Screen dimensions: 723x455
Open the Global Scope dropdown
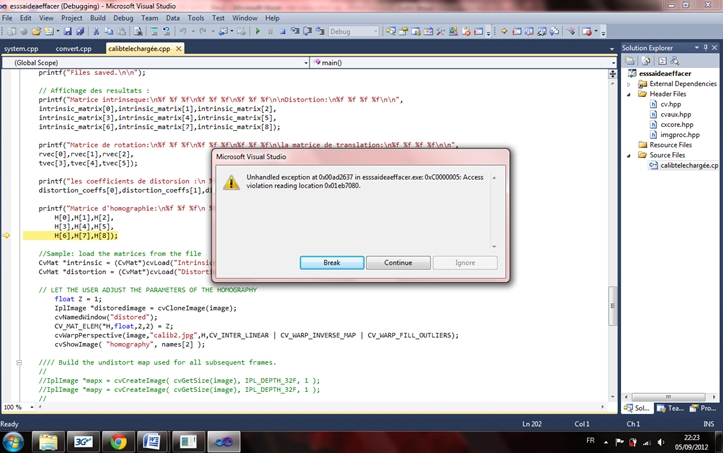[155, 63]
